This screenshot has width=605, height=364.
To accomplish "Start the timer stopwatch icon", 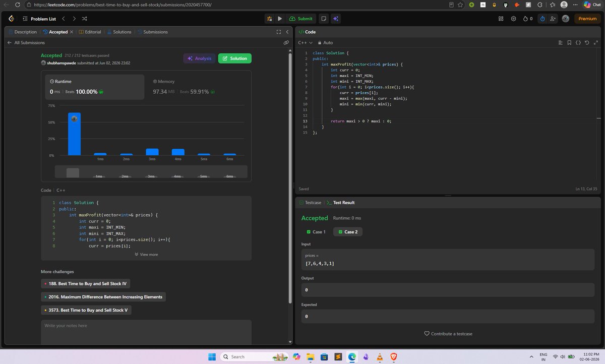I will coord(542,19).
